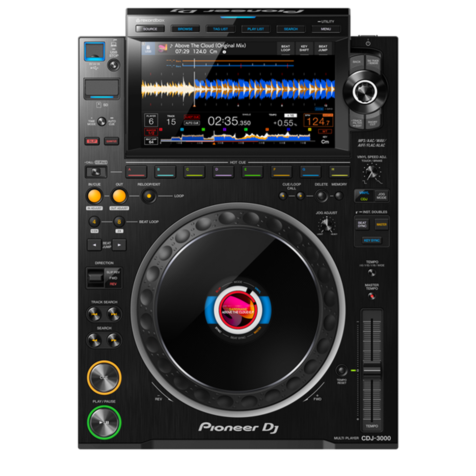Hit the green PLAY/PAUSE button
The width and height of the screenshot is (476, 476).
104,422
